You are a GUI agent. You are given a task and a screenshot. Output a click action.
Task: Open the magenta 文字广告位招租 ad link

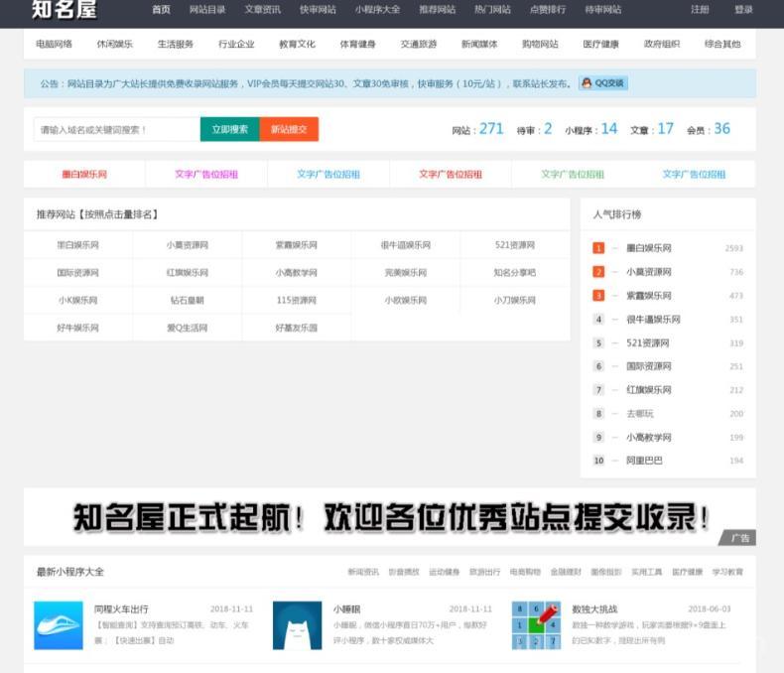(x=206, y=175)
